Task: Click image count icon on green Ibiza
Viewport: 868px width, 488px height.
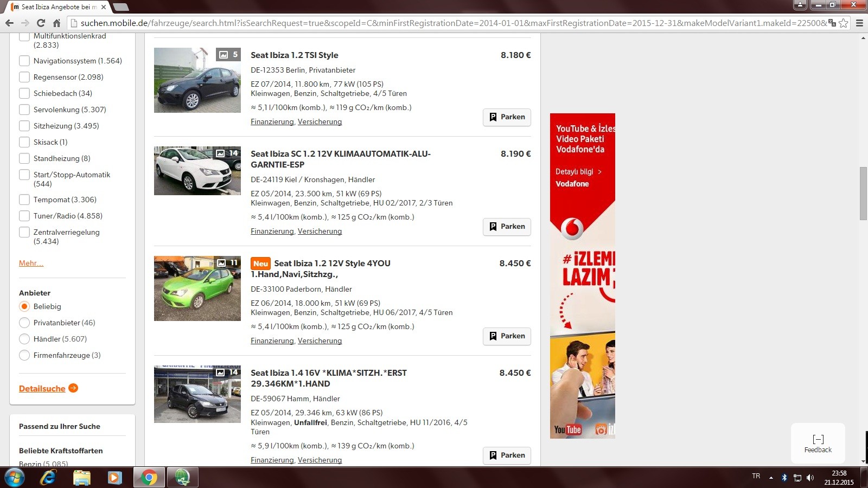Action: (x=222, y=263)
